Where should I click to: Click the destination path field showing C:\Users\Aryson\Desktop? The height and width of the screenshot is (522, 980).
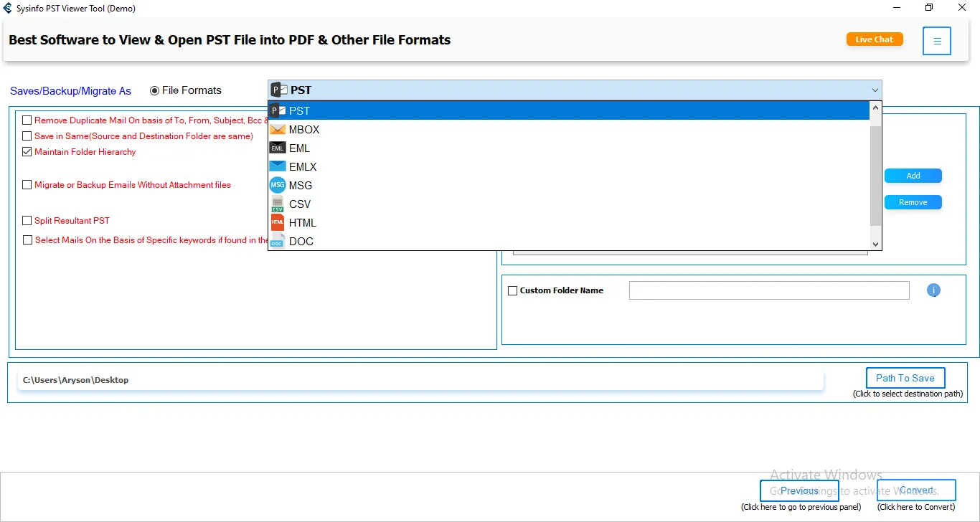420,380
